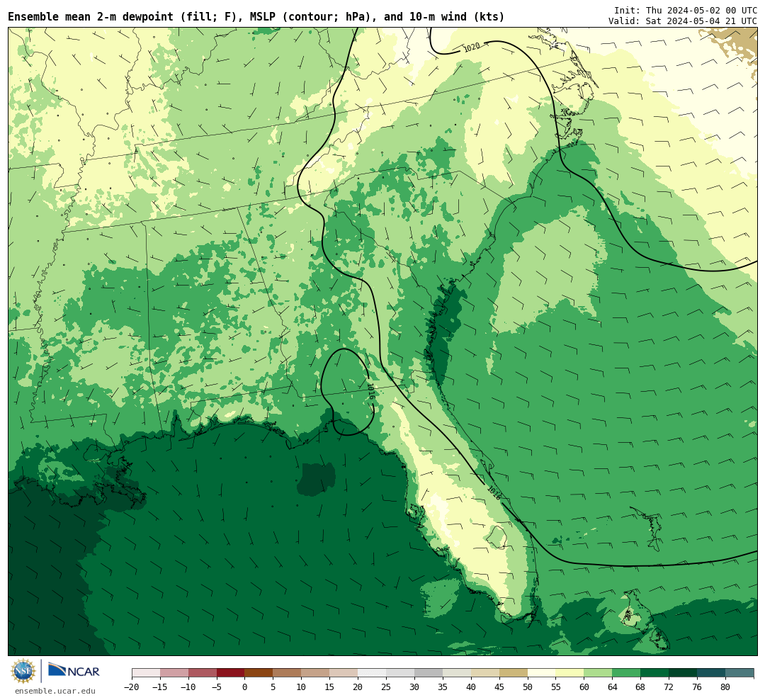Click the colorbar swatch between 5 and 10
765x700 pixels.
pos(288,672)
